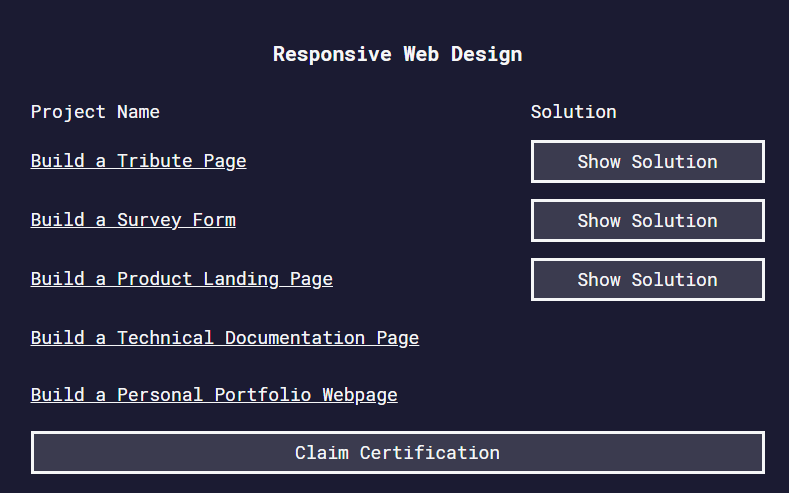Open the Build a Product Landing Page link

(182, 279)
